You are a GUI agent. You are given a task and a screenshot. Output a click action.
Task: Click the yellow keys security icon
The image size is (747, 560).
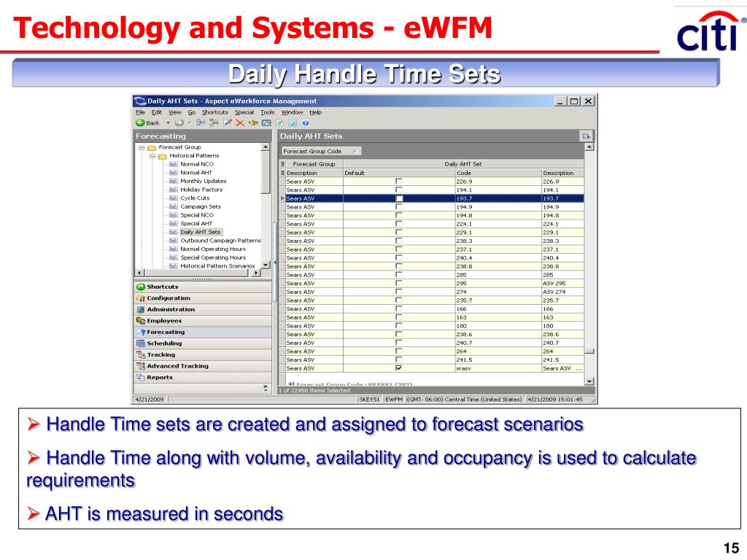click(x=253, y=122)
